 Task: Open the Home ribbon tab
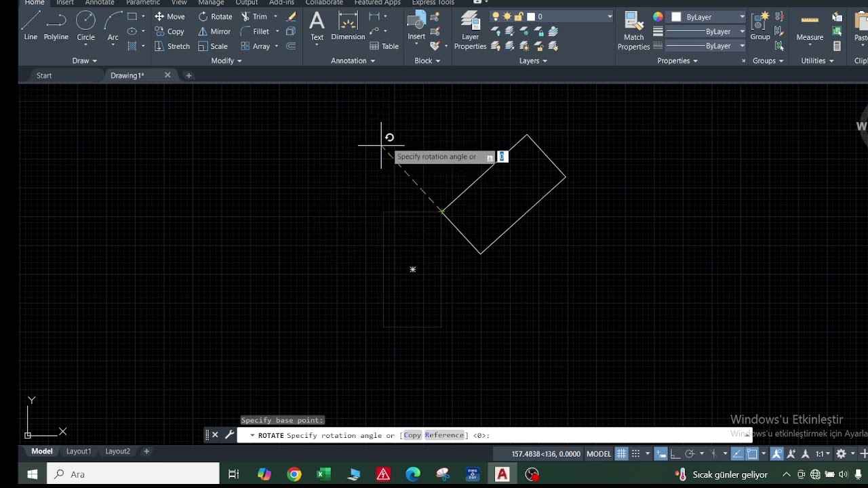click(35, 3)
